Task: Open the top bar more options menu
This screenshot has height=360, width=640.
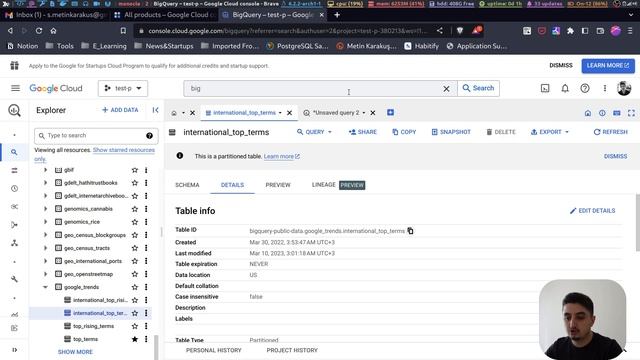Action: 605,88
